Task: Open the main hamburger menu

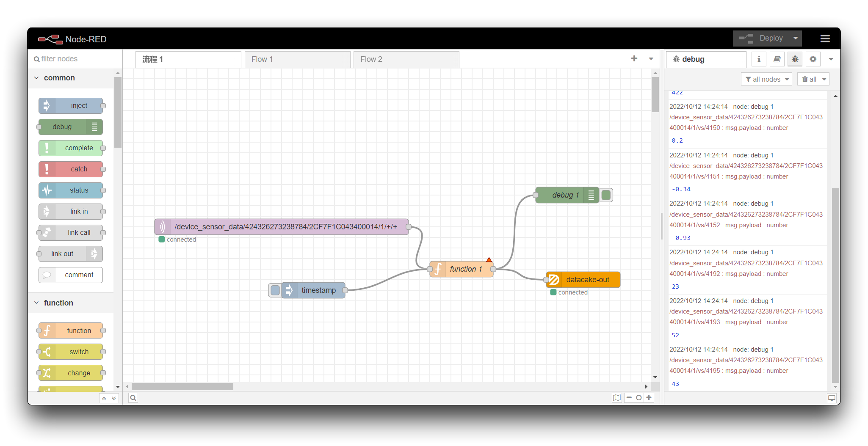Action: (x=825, y=39)
